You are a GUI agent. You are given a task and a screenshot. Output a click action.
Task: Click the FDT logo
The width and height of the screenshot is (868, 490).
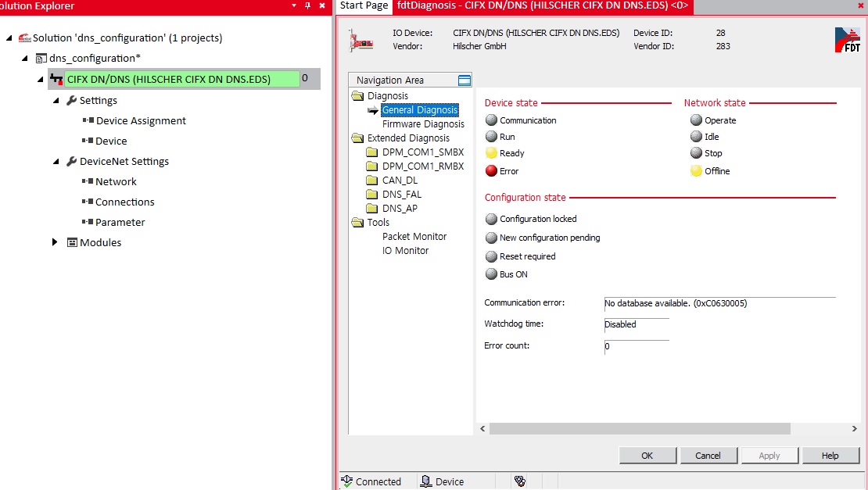[x=848, y=40]
